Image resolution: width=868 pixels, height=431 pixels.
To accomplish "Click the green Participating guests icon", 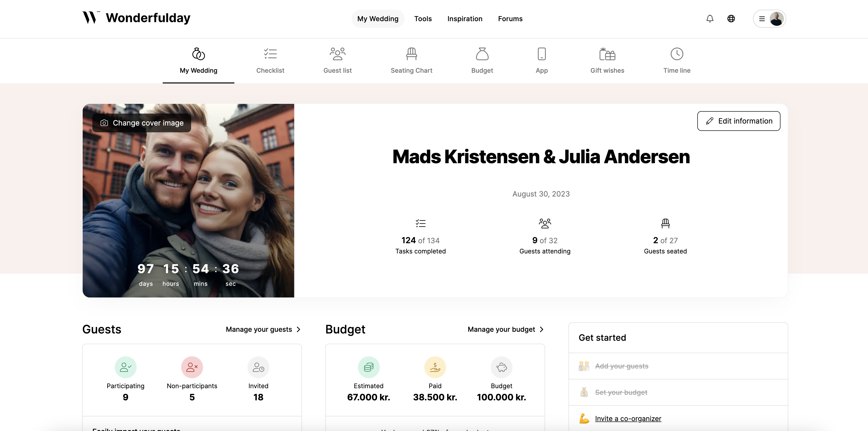I will pyautogui.click(x=125, y=367).
